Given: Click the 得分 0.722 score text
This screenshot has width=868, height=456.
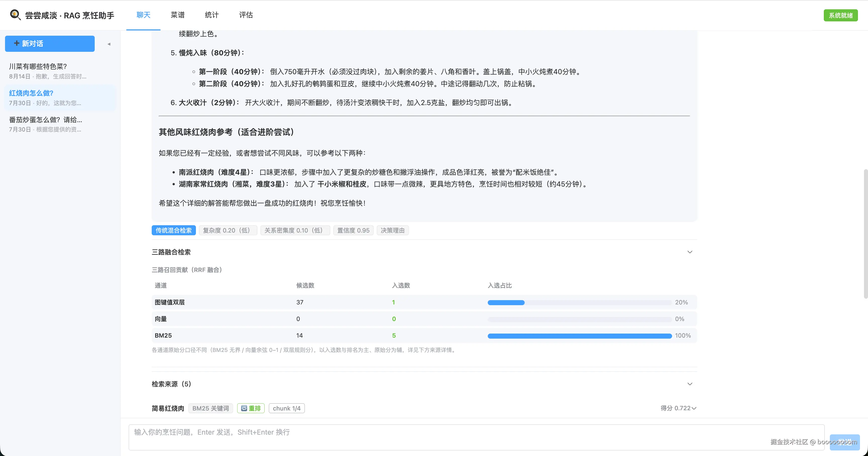Looking at the screenshot, I should [675, 408].
